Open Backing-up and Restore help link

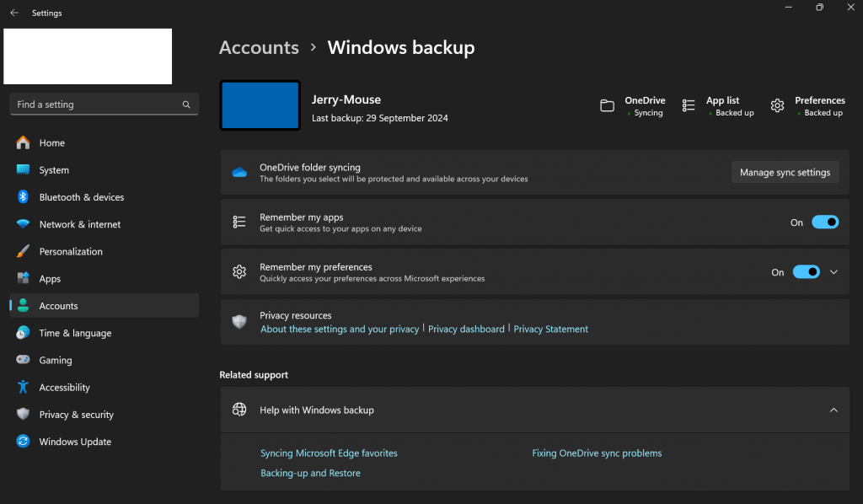pos(310,473)
